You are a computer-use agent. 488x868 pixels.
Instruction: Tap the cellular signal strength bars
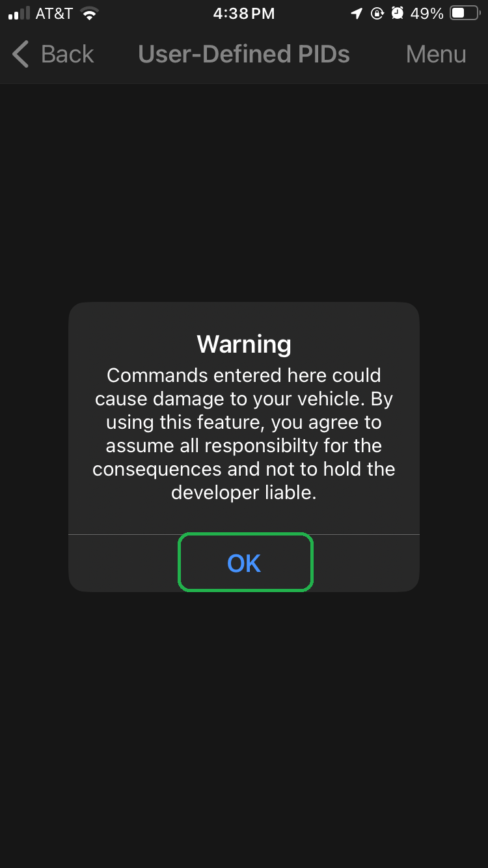18,14
